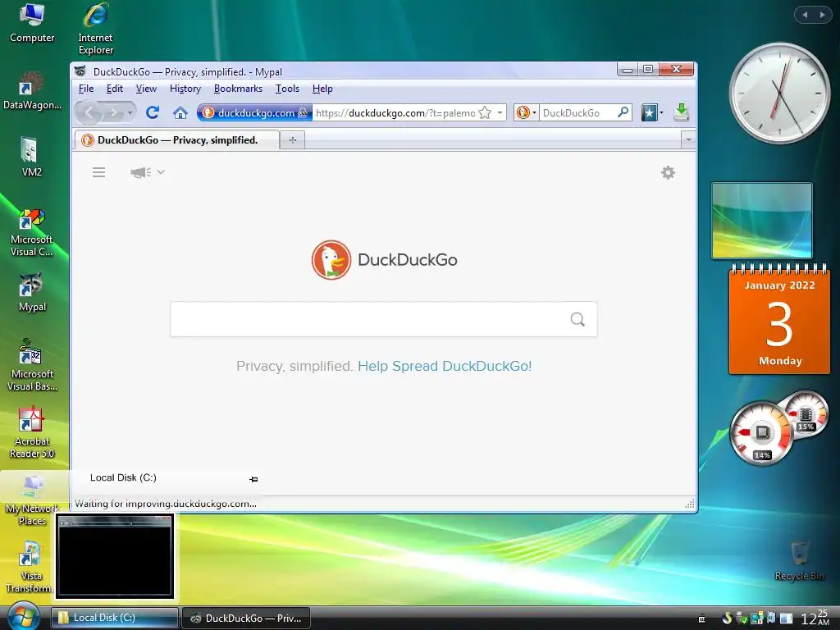Open the File menu
This screenshot has height=630, width=840.
[85, 89]
